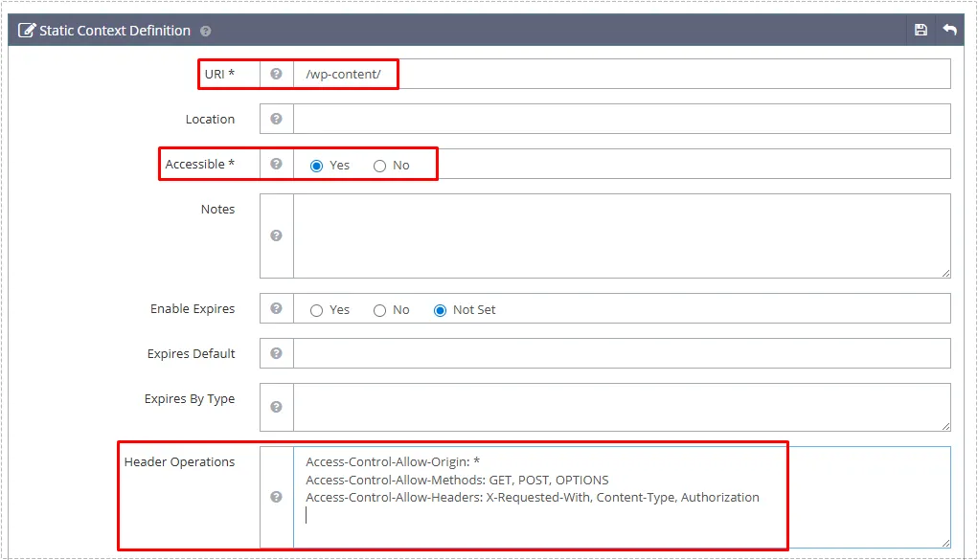The height and width of the screenshot is (560, 978).
Task: Open help for the Location field
Action: 276,119
